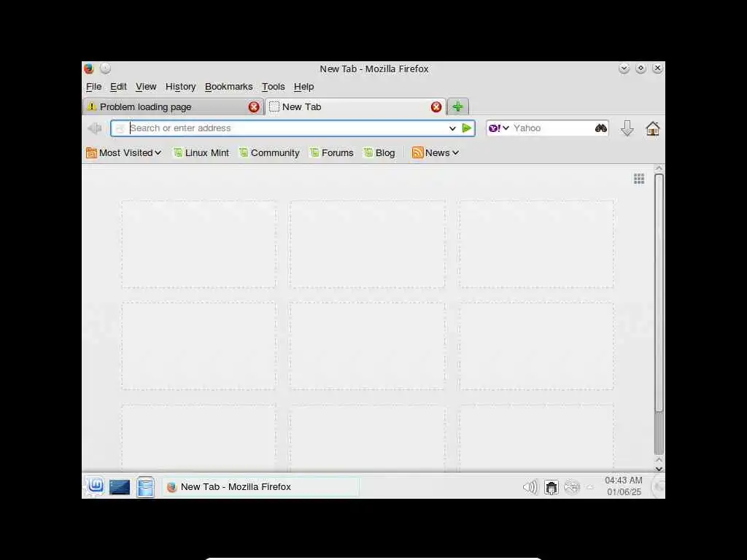Click the network tray icon

(x=572, y=487)
